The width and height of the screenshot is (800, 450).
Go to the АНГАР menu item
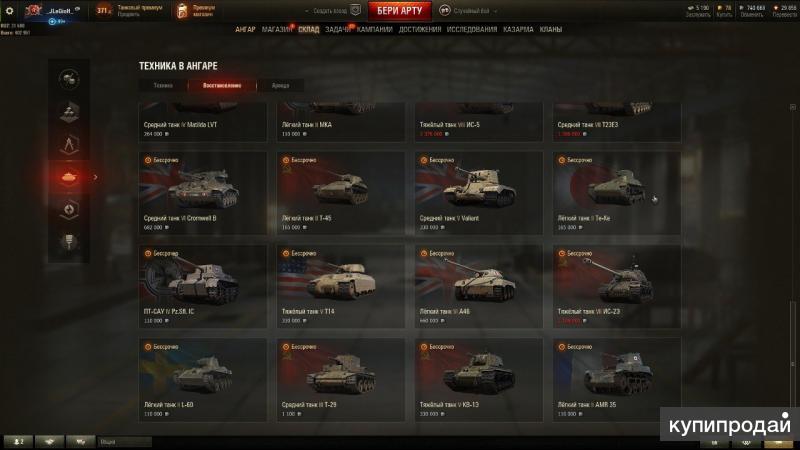point(245,30)
